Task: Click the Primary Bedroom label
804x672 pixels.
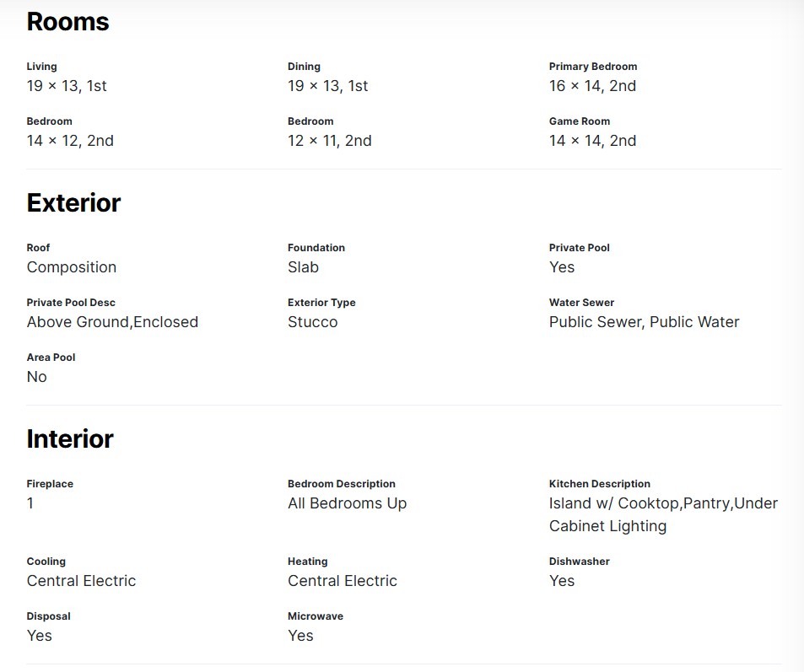Action: tap(592, 67)
